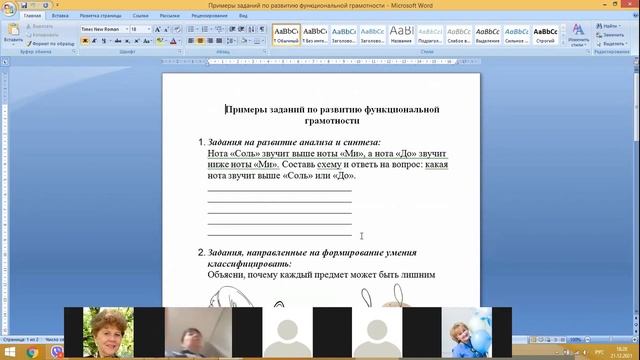This screenshot has width=640, height=360.
Task: Launch Chrome from the Windows taskbar
Action: [x=32, y=353]
